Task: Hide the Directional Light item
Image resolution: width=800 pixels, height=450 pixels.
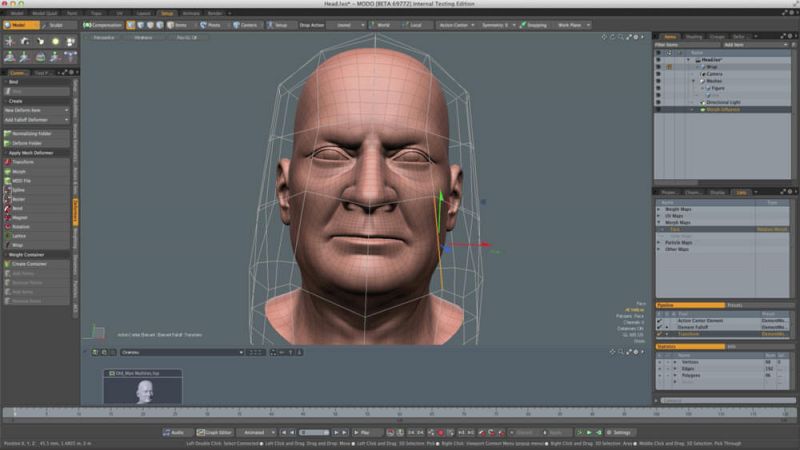Action: [x=658, y=102]
